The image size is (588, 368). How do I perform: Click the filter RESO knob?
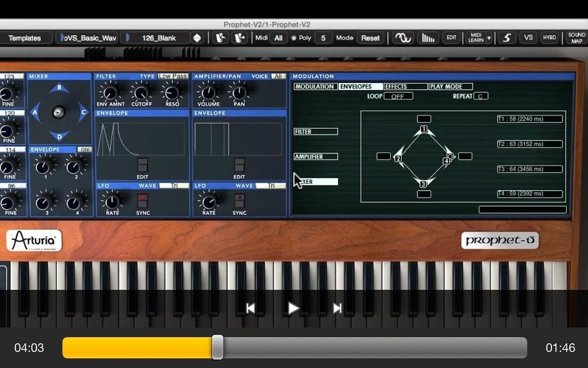(171, 92)
